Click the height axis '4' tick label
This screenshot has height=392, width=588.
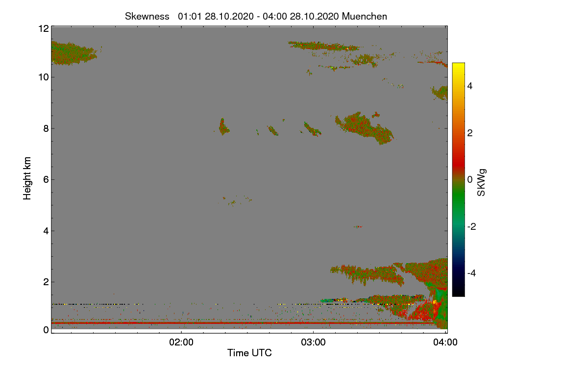pos(46,231)
